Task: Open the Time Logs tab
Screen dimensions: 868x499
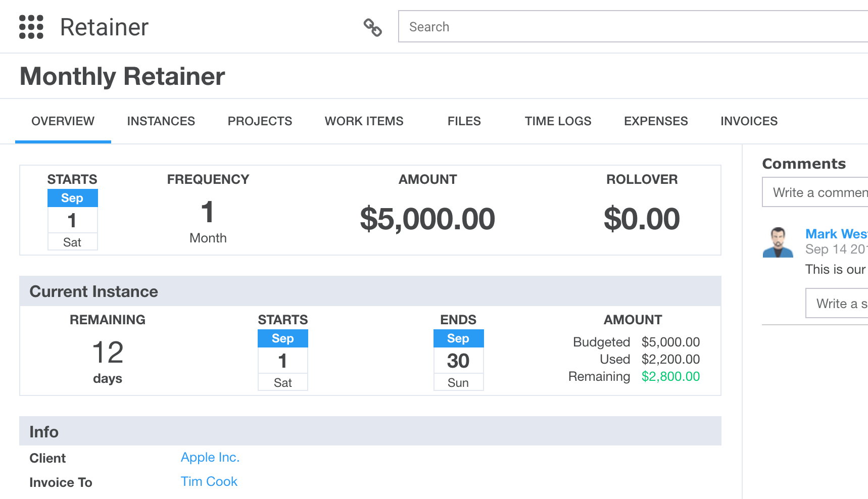Action: (x=558, y=121)
